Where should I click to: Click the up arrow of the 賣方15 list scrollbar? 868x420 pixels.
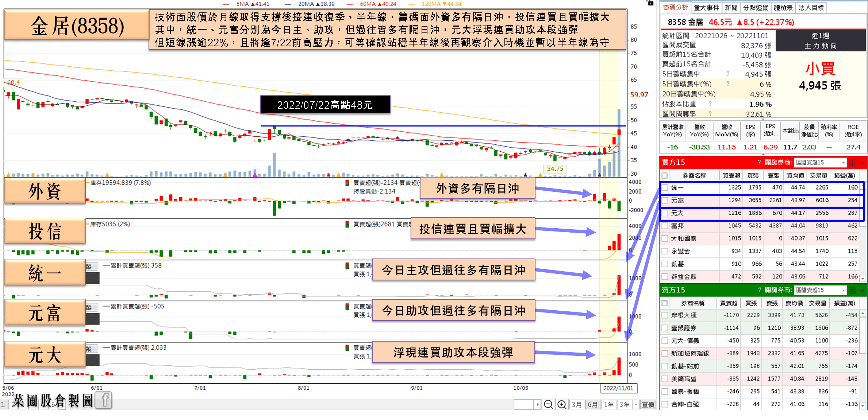click(x=863, y=313)
